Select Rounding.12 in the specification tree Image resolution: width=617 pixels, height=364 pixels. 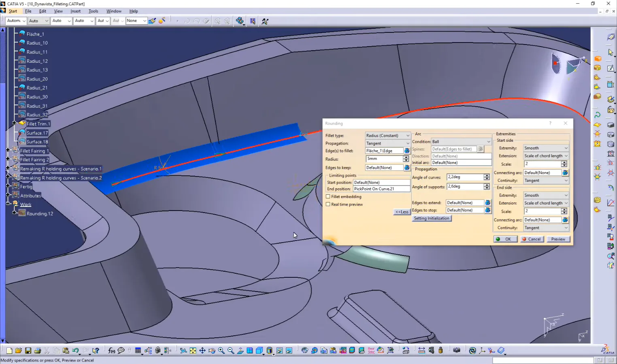pyautogui.click(x=40, y=214)
